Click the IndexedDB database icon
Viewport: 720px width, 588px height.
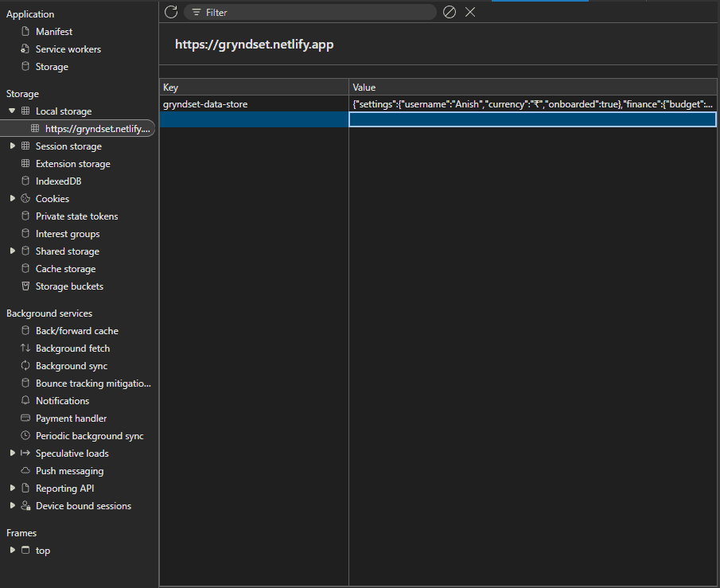click(25, 181)
